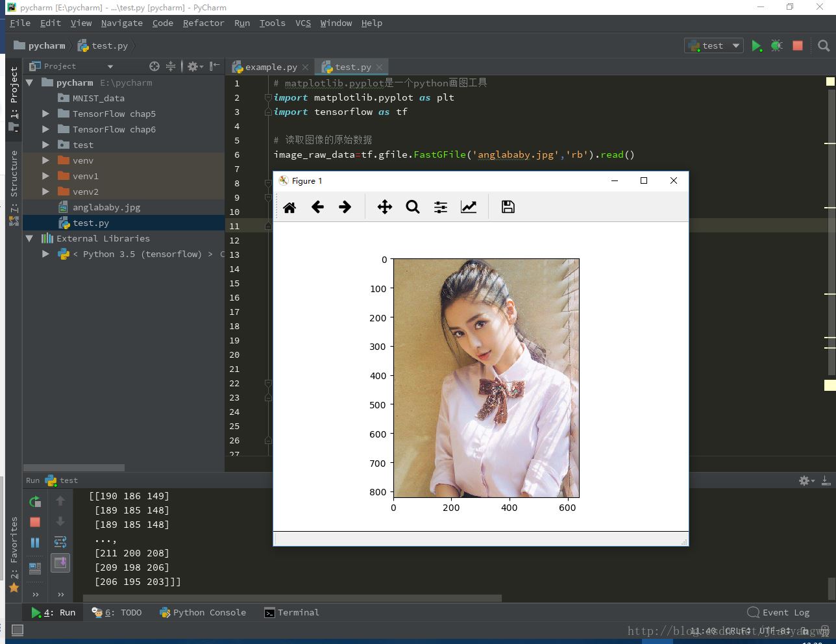Save the figure using the floppy disk icon

(x=508, y=207)
